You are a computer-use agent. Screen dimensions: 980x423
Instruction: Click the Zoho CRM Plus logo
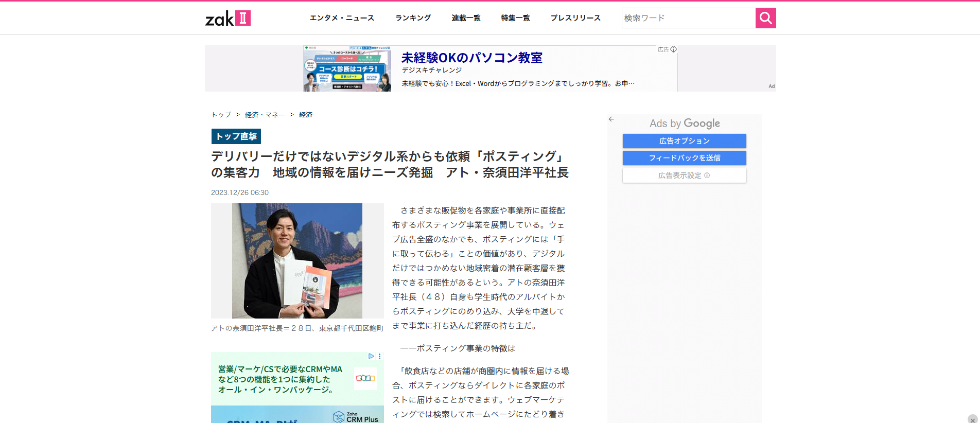click(x=356, y=417)
